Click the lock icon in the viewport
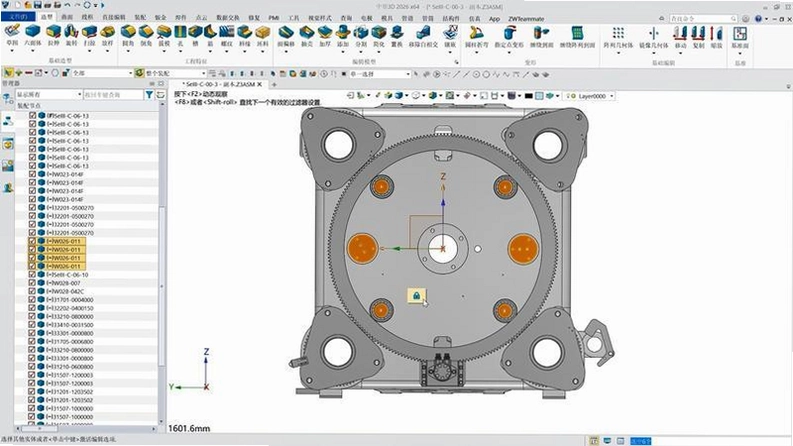 tap(416, 296)
